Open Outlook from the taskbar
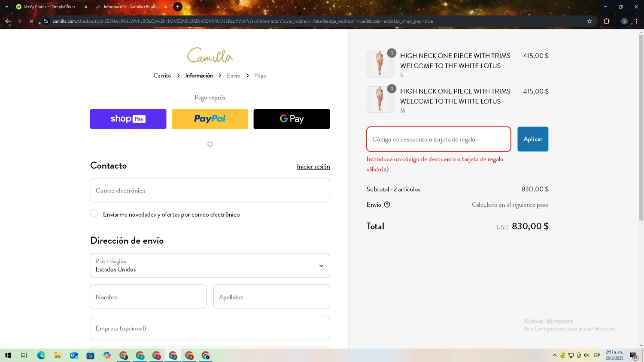The width and height of the screenshot is (644, 362). 74,355
